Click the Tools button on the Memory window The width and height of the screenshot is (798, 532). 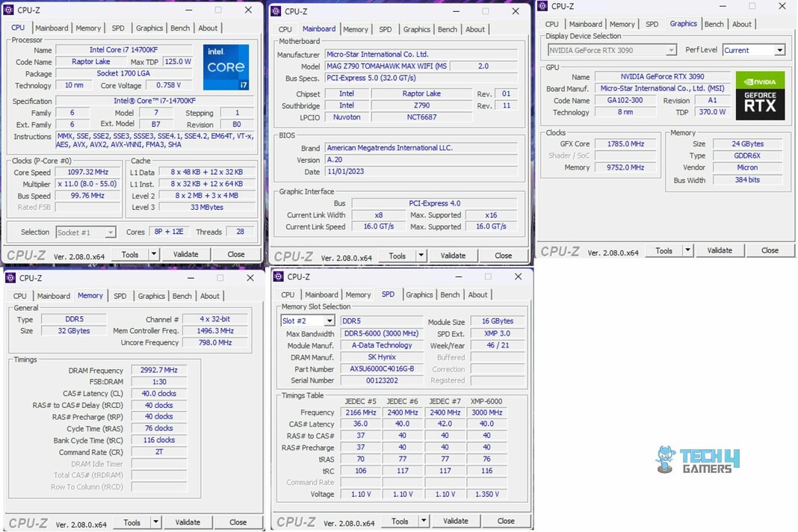tap(131, 522)
